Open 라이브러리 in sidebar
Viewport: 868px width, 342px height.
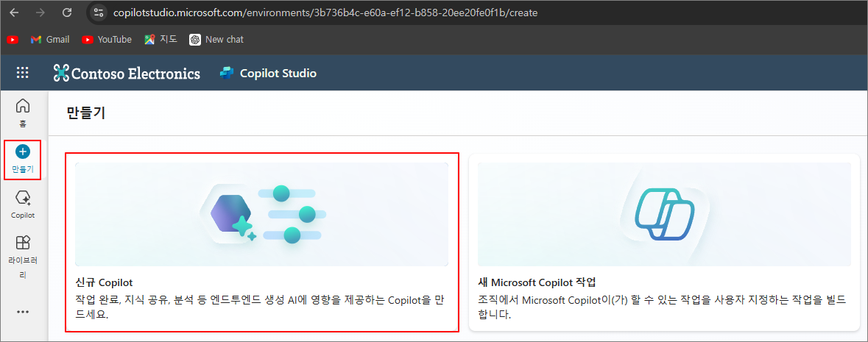23,257
